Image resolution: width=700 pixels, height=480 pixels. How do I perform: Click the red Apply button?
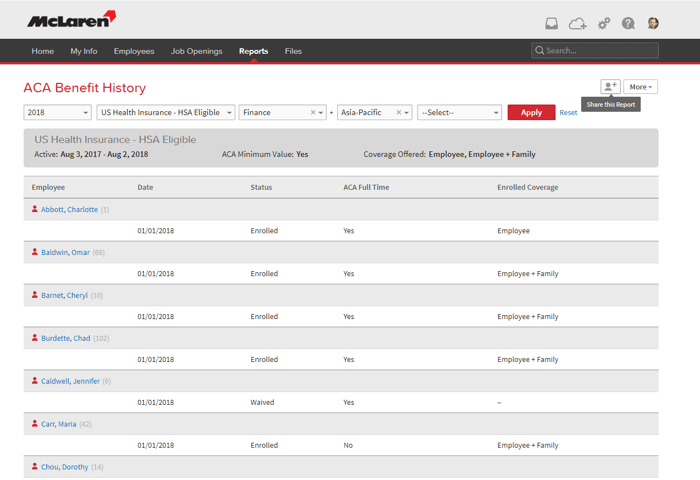coord(531,113)
